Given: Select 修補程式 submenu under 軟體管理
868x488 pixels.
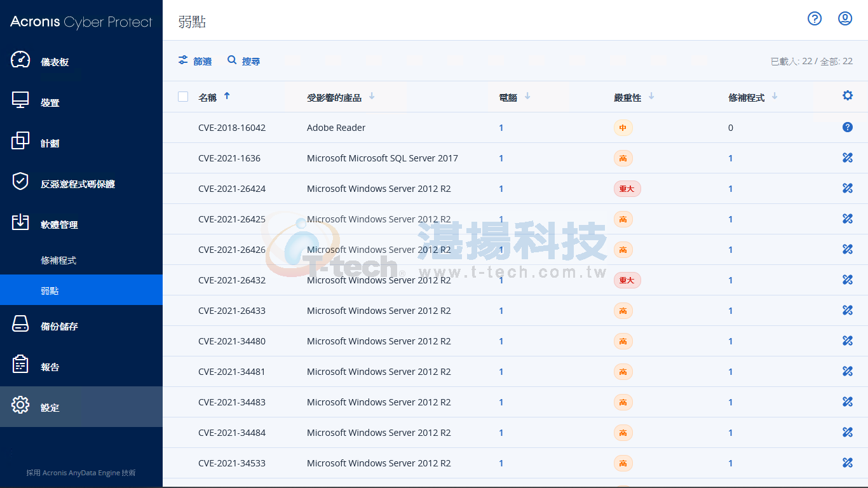Looking at the screenshot, I should pyautogui.click(x=81, y=260).
